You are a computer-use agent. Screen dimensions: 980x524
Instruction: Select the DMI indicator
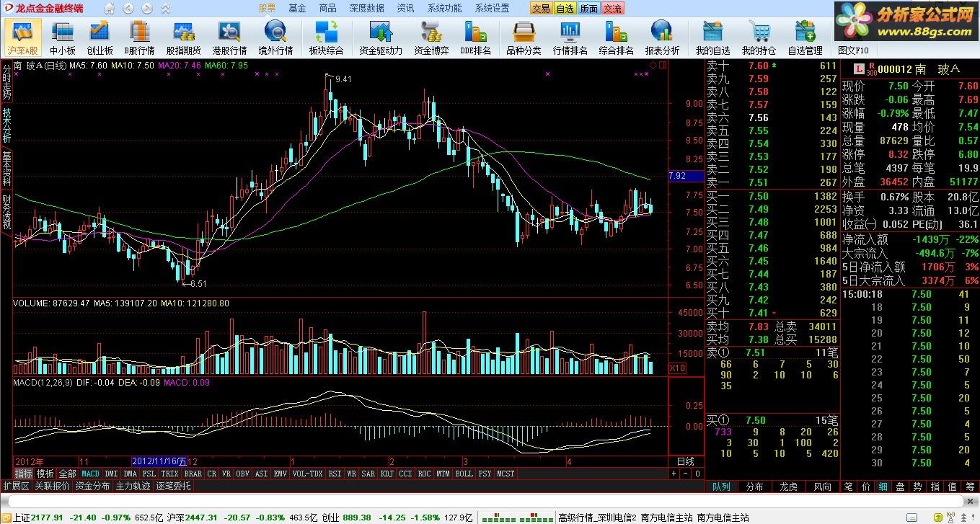[x=111, y=474]
